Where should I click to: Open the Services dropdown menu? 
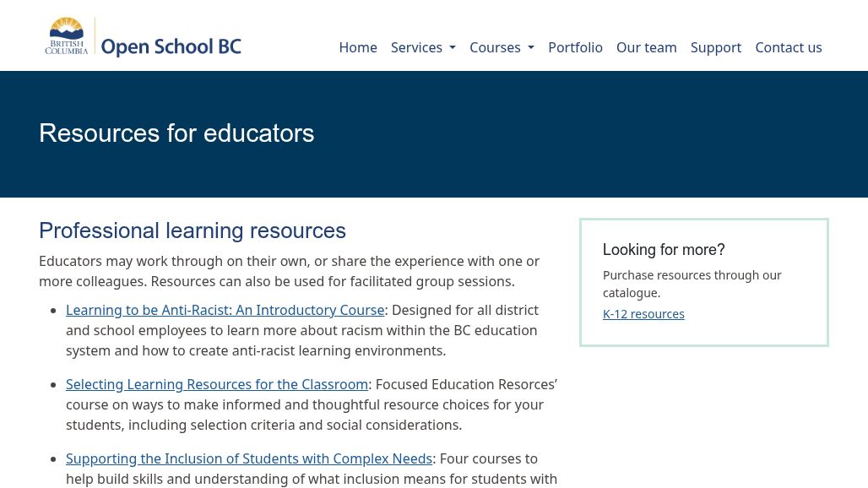point(417,47)
